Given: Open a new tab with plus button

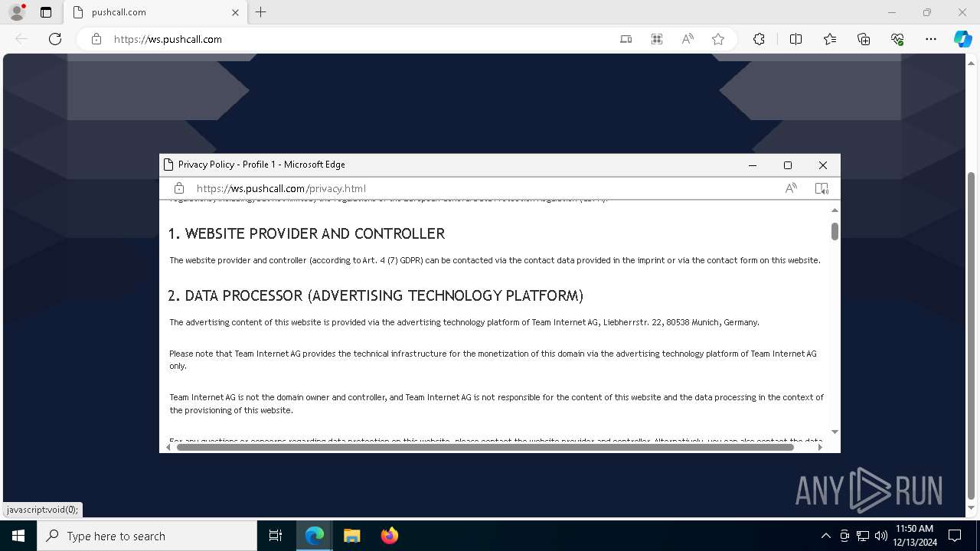Looking at the screenshot, I should click(261, 12).
